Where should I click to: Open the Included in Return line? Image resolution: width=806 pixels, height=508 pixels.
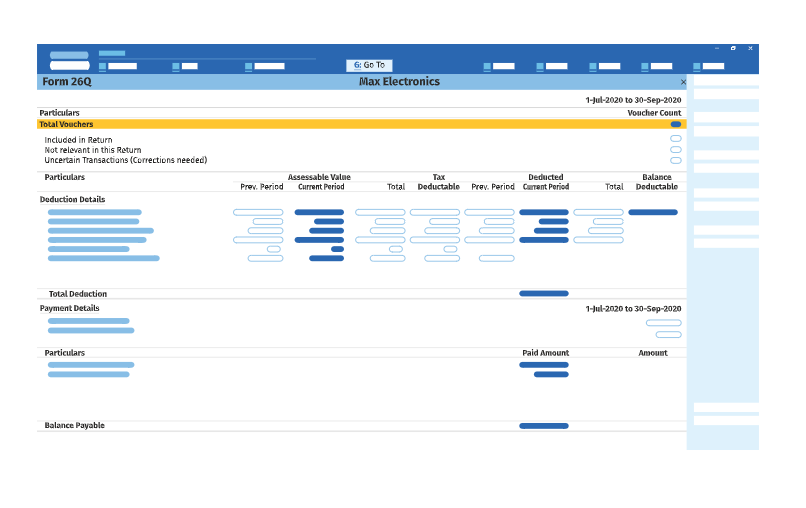click(x=78, y=140)
